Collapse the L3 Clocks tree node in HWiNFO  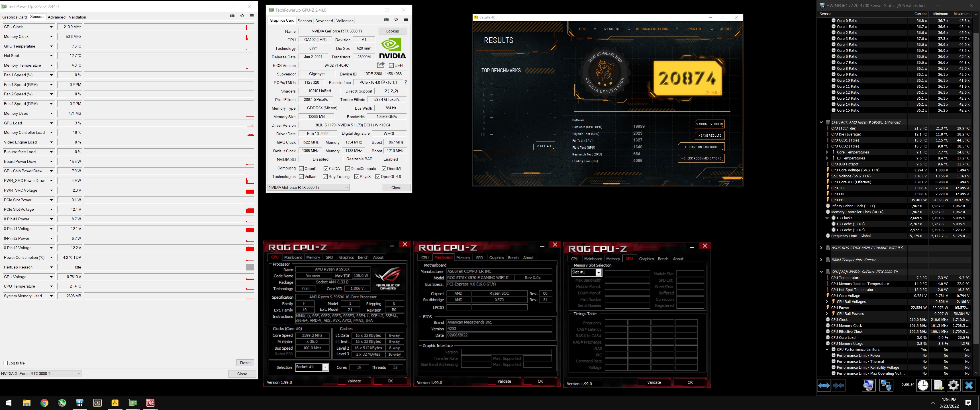point(827,218)
